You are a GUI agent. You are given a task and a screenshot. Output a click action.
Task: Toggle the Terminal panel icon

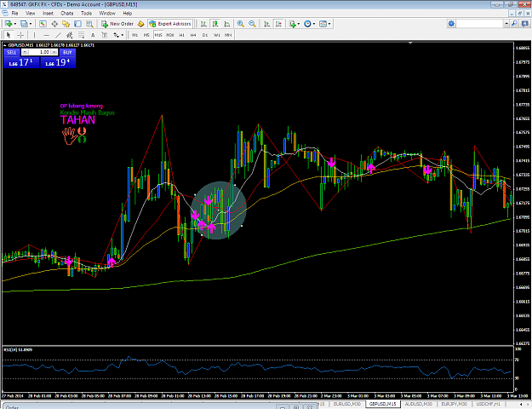(x=77, y=24)
